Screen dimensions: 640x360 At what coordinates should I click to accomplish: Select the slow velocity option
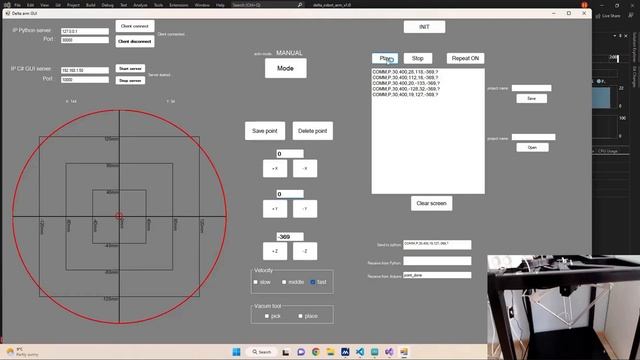click(x=256, y=282)
